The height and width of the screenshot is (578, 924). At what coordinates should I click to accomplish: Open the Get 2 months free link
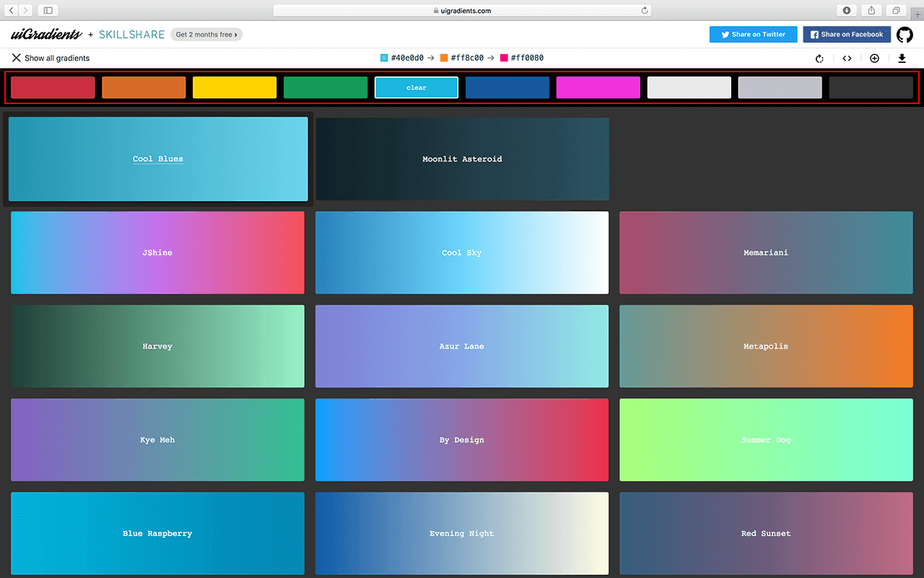(x=206, y=35)
